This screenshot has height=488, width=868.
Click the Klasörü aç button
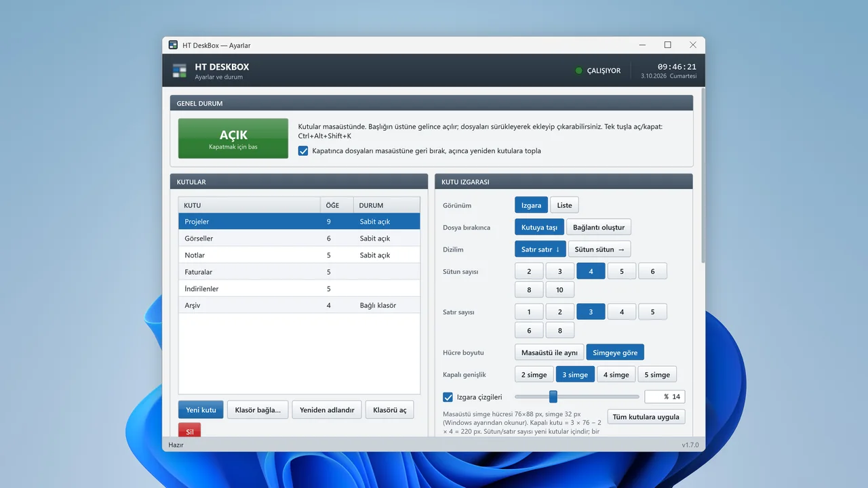[x=390, y=410]
